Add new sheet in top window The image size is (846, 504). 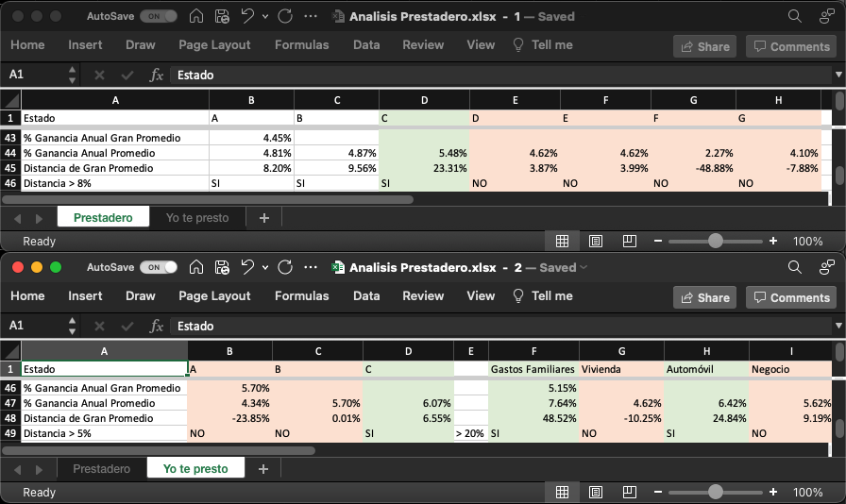coord(263,218)
